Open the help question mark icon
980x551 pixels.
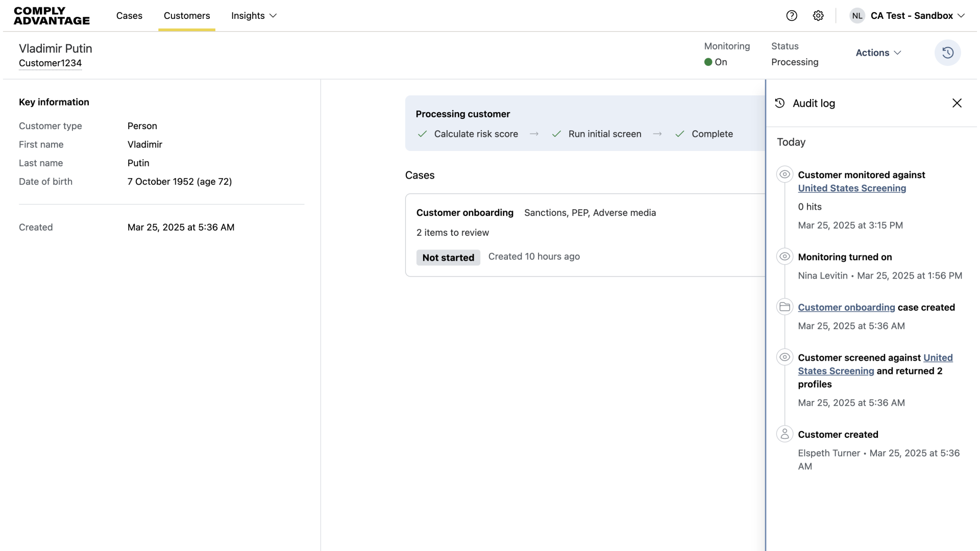[792, 16]
